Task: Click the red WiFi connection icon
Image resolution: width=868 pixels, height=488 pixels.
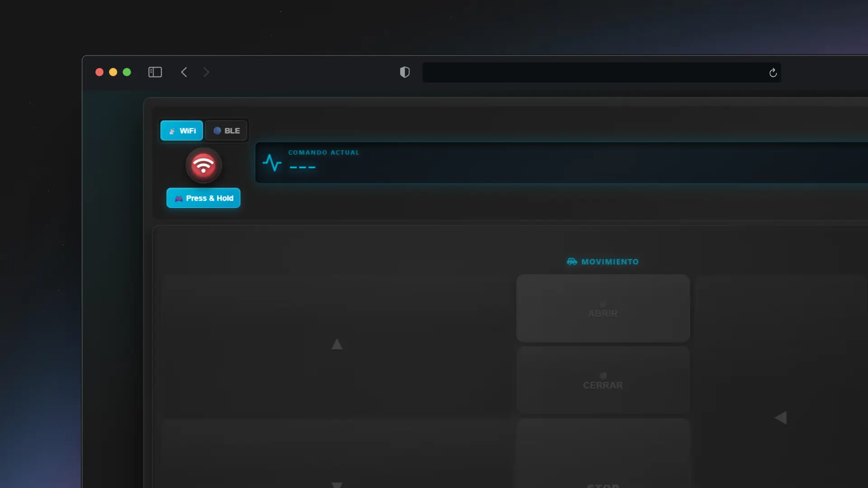Action: pyautogui.click(x=203, y=165)
